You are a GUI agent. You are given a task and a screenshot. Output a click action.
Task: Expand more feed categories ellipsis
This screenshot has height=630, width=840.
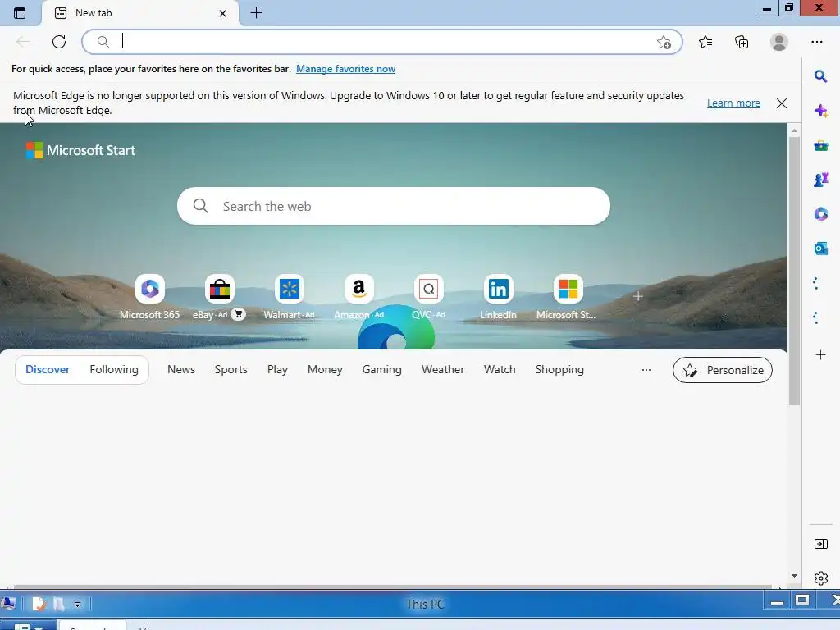(646, 370)
